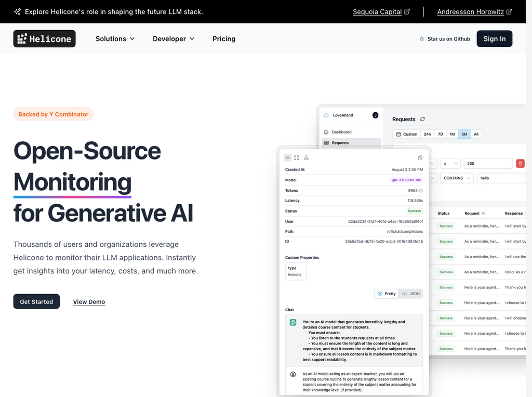532x397 pixels.
Task: Select the 7D time range
Action: click(441, 135)
